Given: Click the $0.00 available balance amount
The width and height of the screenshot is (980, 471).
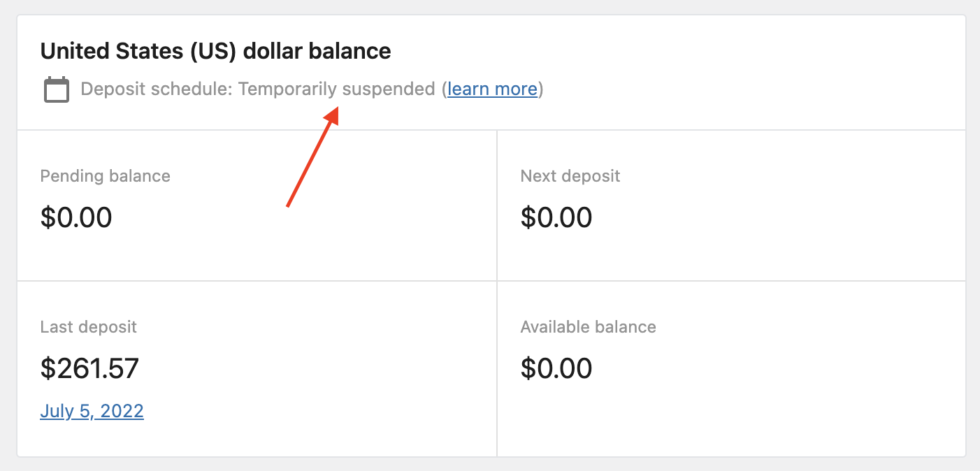Looking at the screenshot, I should pyautogui.click(x=556, y=368).
